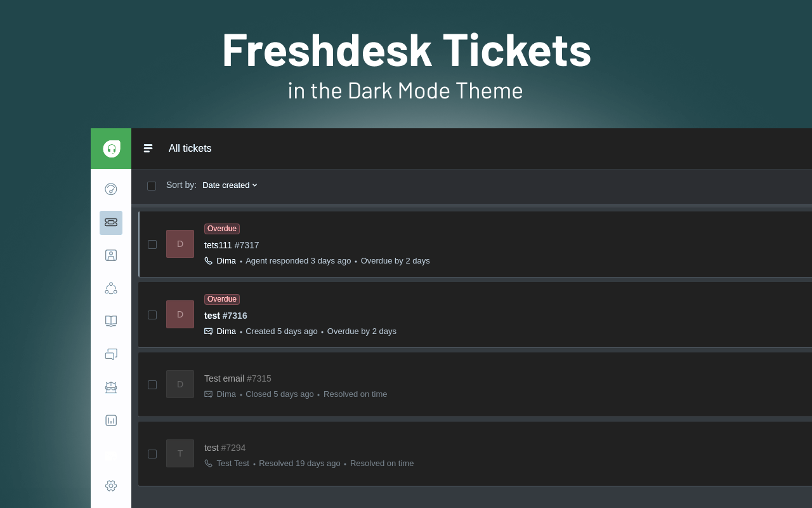Open the All tickets view title
Viewport: 812px width, 508px height.
click(x=190, y=148)
